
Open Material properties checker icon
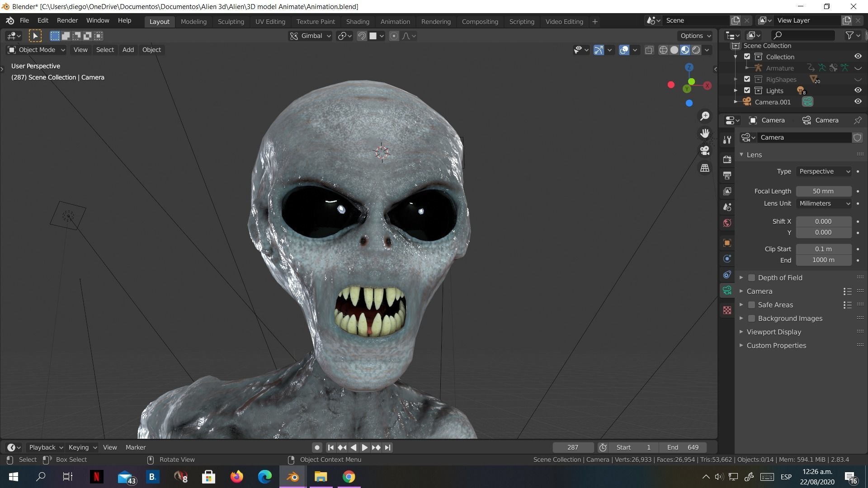[727, 310]
